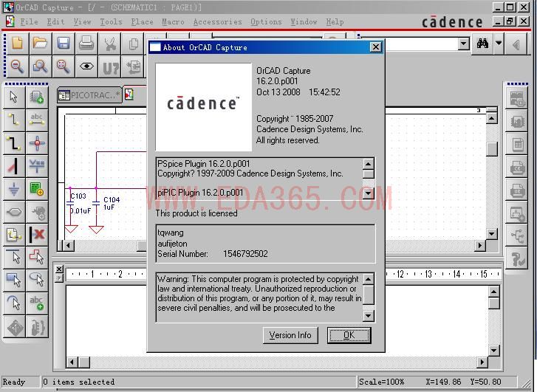The image size is (537, 392).
Task: Click the New document toolbar icon
Action: click(x=17, y=44)
